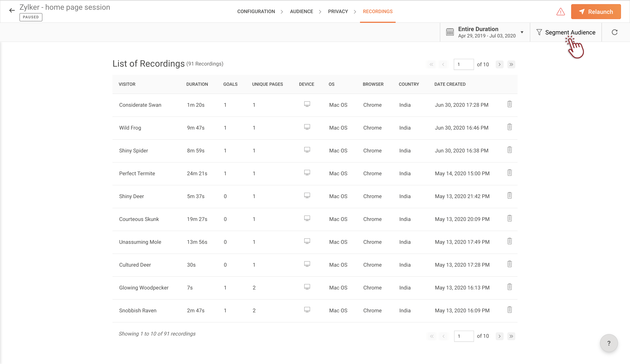The height and width of the screenshot is (364, 630).
Task: Click trash icon for Cultured Deer row
Action: (x=509, y=264)
